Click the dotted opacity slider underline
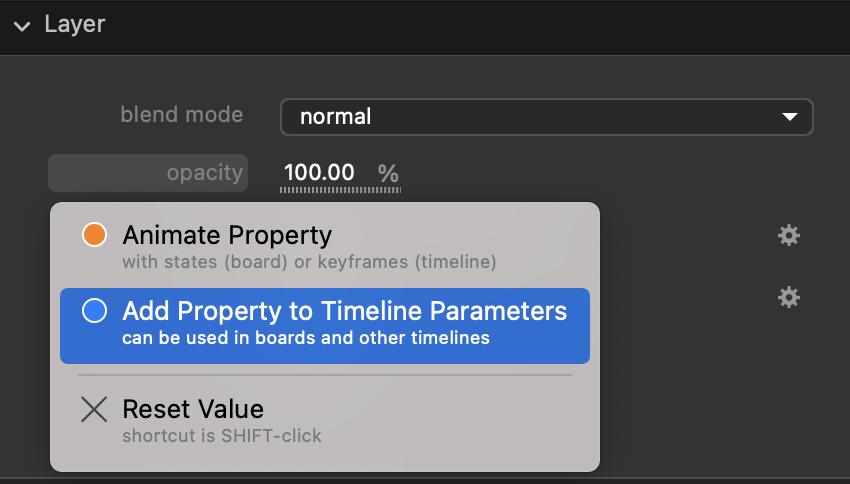The height and width of the screenshot is (484, 850). pos(340,188)
